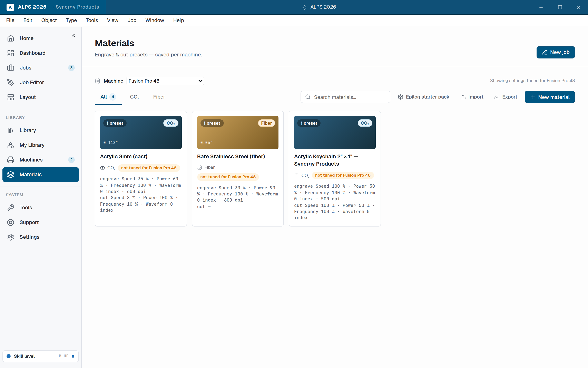Click Jobs count badge showing 3

(71, 68)
